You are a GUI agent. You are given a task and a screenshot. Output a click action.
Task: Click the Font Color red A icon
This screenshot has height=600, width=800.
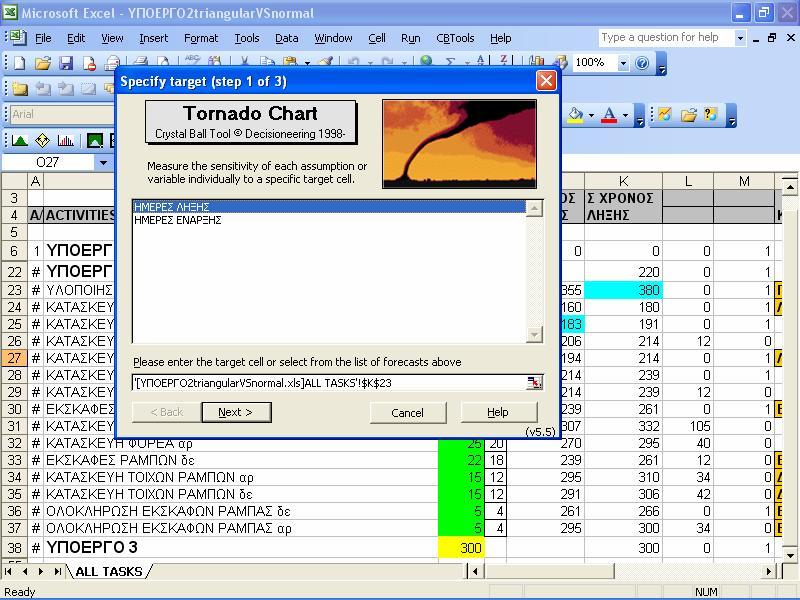pos(609,115)
